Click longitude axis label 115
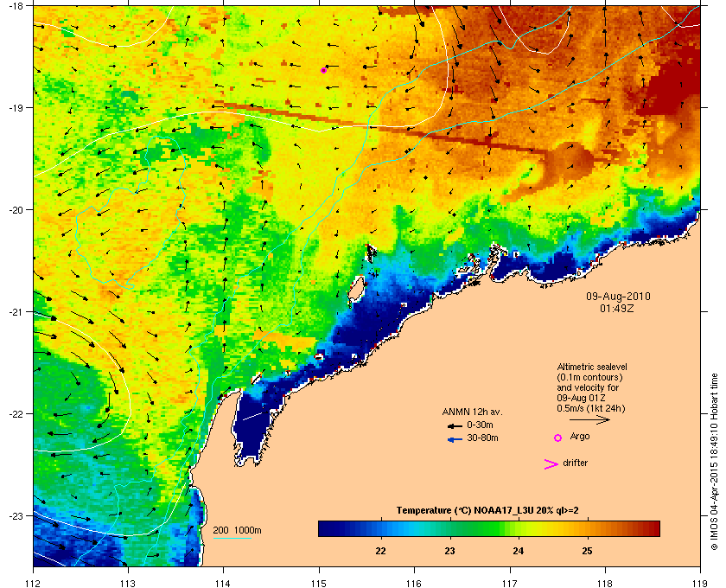 tap(319, 583)
